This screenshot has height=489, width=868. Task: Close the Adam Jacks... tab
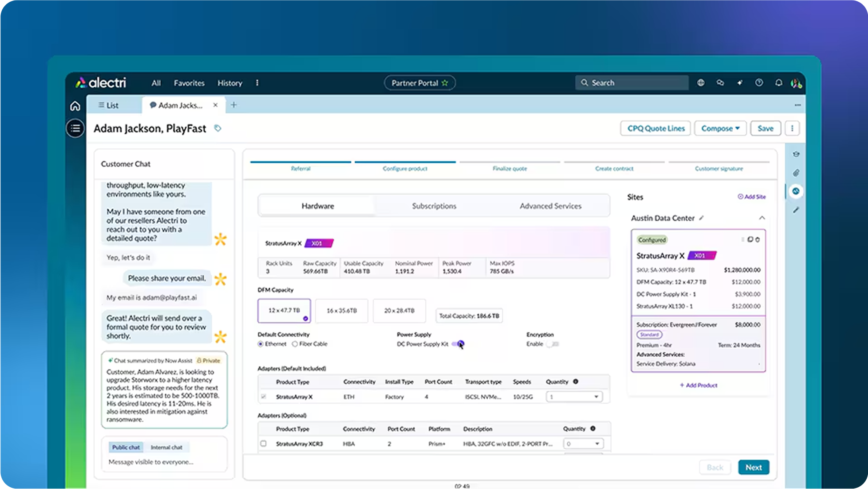[215, 105]
